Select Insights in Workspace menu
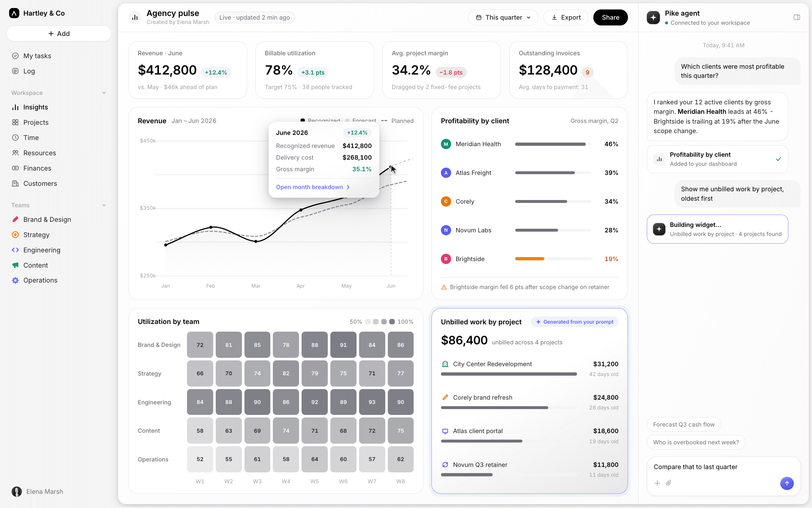Viewport: 812px width, 508px height. click(x=58, y=107)
